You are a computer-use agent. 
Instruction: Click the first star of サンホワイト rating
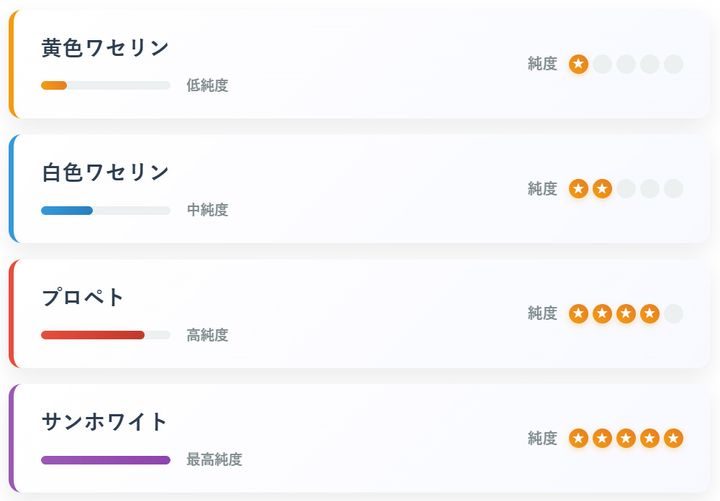click(578, 438)
